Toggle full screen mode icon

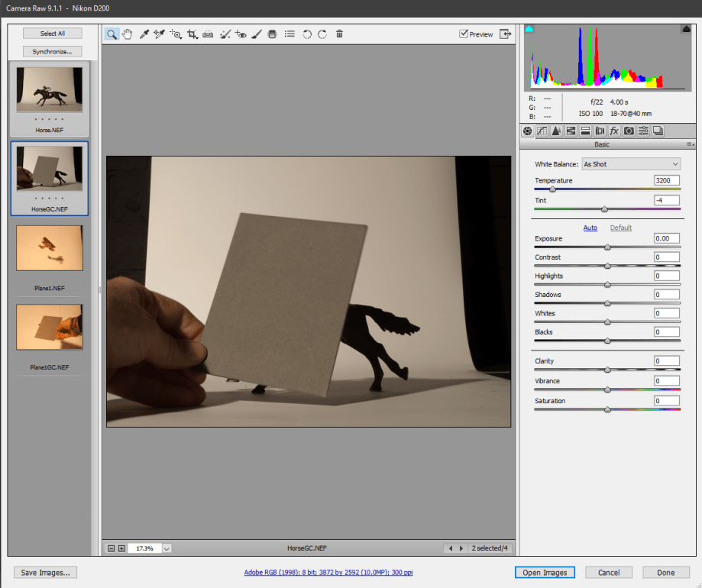[506, 34]
